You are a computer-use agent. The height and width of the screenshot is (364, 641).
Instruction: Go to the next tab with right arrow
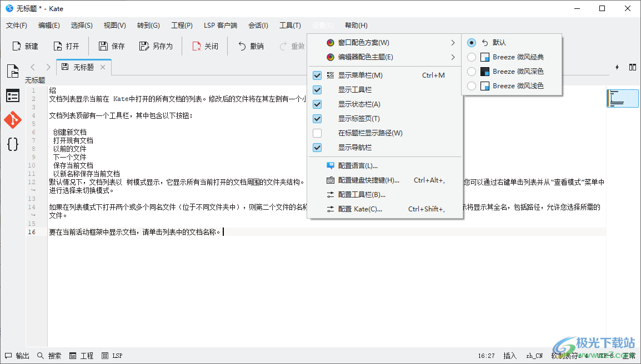click(48, 67)
